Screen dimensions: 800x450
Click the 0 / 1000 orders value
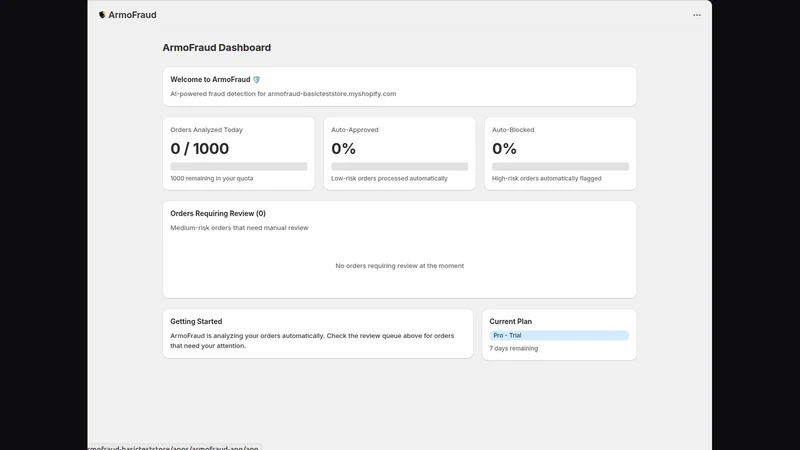click(199, 148)
